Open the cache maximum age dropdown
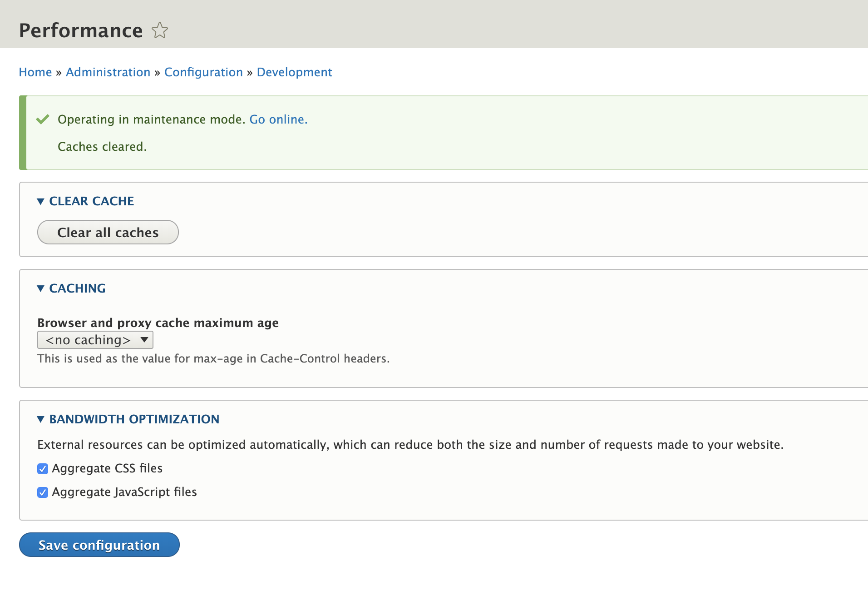The image size is (868, 596). click(95, 340)
